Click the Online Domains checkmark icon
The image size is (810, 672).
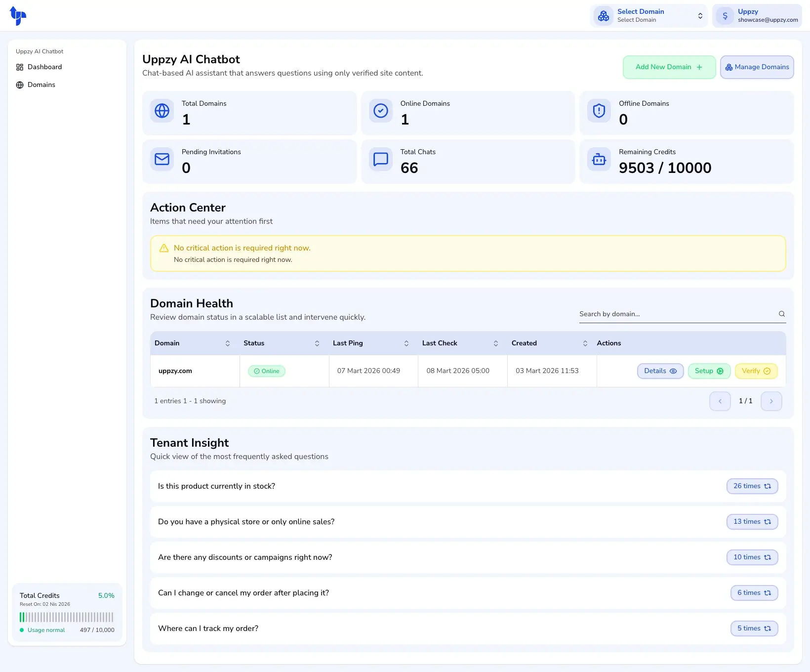(380, 111)
